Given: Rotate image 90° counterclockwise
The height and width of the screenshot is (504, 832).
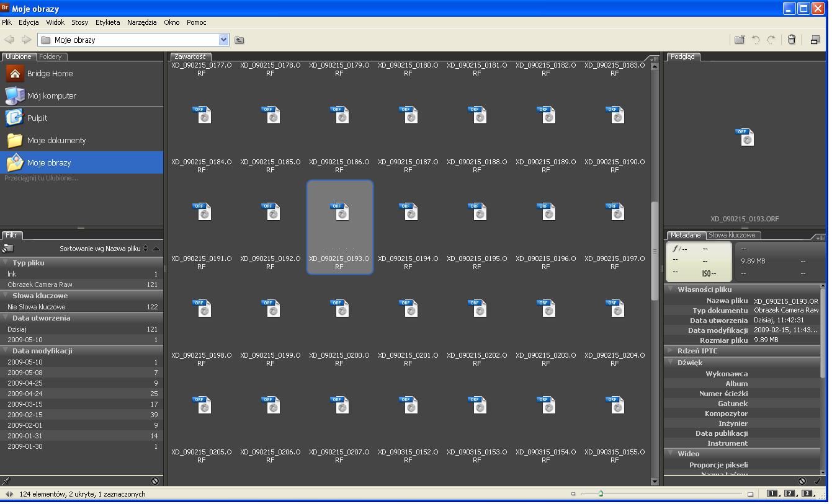Looking at the screenshot, I should (756, 40).
